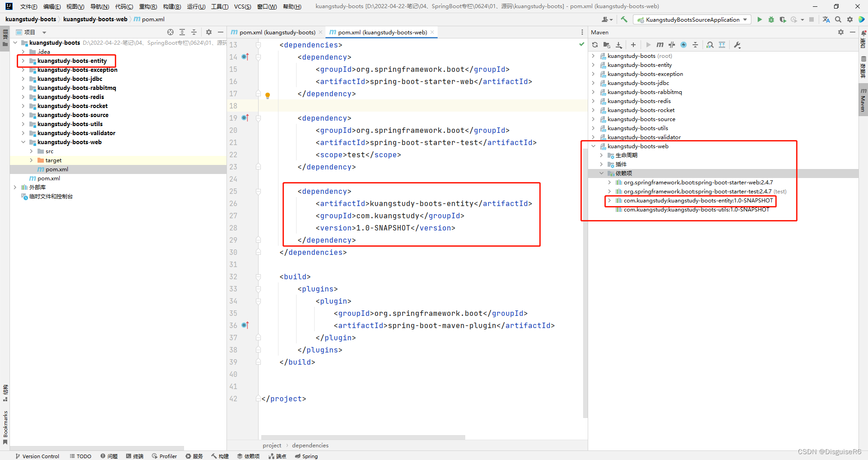Click dependencies breadcrumb at editor bottom
868x460 pixels.
[x=310, y=445]
